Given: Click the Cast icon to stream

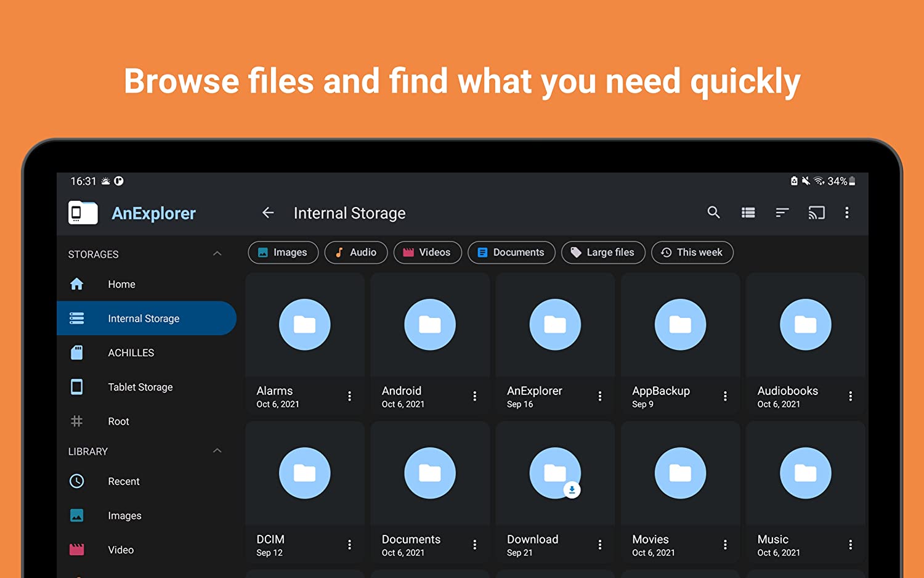Looking at the screenshot, I should coord(816,212).
